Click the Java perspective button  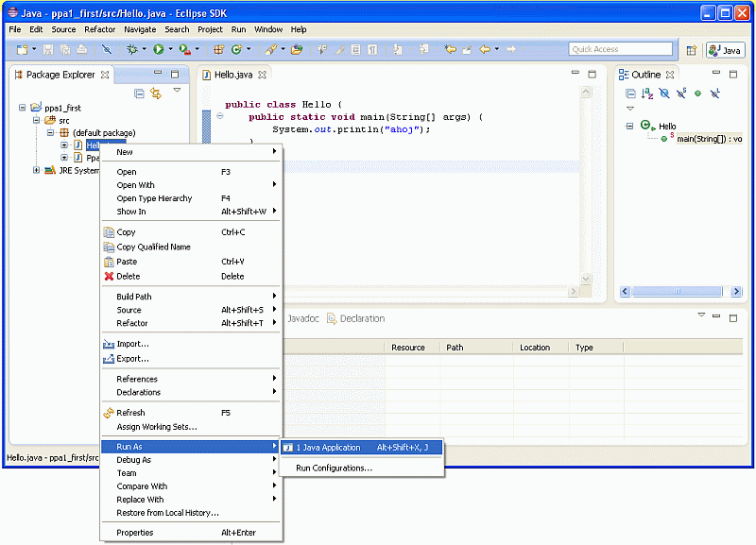(x=726, y=50)
